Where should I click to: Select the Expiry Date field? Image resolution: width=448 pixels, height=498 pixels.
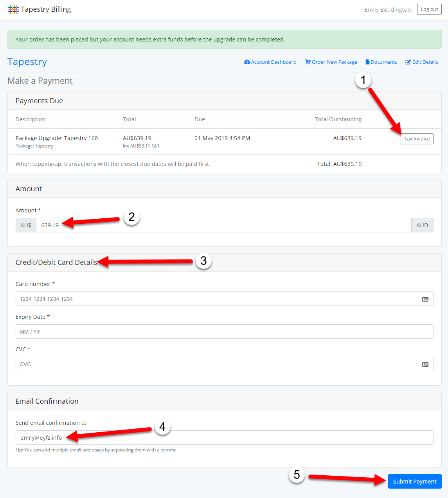pos(224,332)
